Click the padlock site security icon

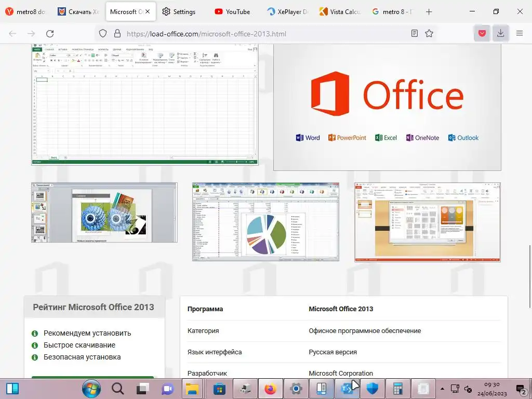[117, 33]
